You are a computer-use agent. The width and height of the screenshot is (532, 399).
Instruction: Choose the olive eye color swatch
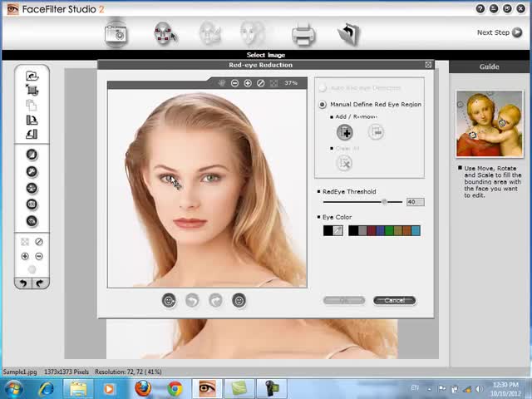[x=398, y=231]
